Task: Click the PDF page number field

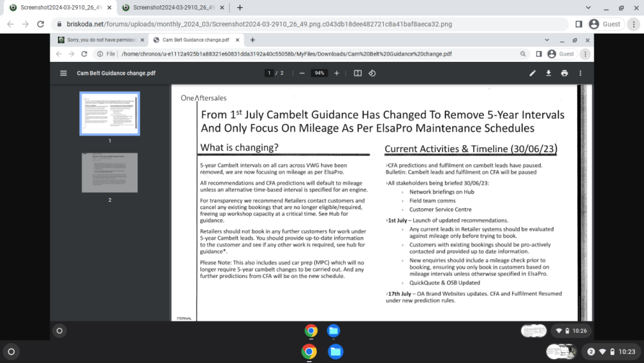Action: (269, 73)
